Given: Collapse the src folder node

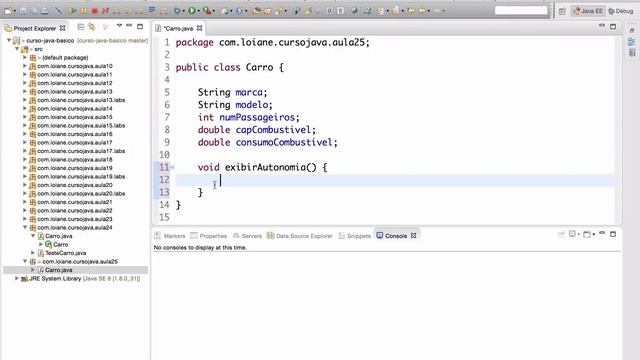Looking at the screenshot, I should pos(17,49).
